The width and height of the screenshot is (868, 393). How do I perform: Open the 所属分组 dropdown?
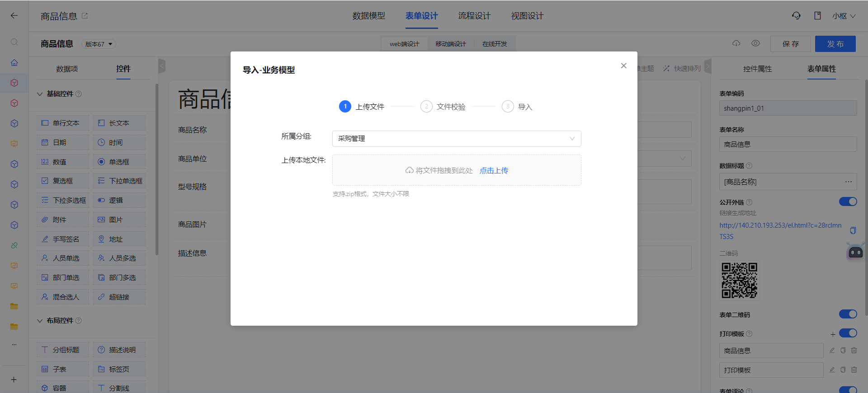pos(457,139)
